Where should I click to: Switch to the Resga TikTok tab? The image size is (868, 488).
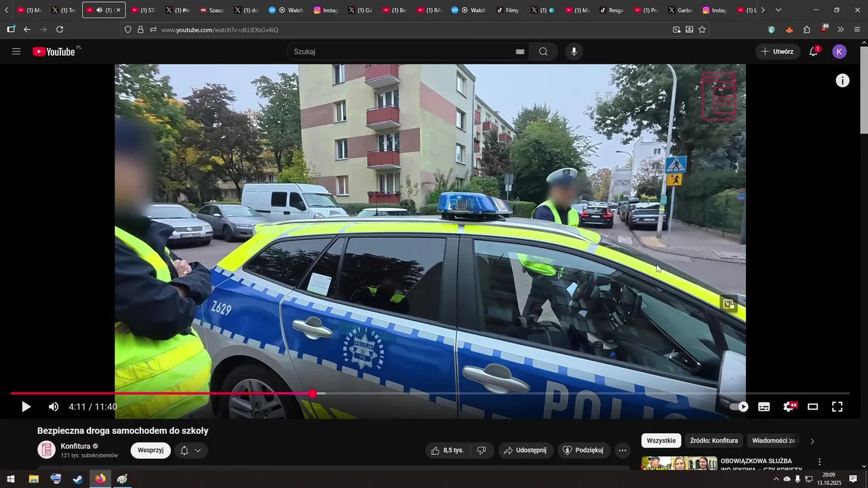(612, 10)
